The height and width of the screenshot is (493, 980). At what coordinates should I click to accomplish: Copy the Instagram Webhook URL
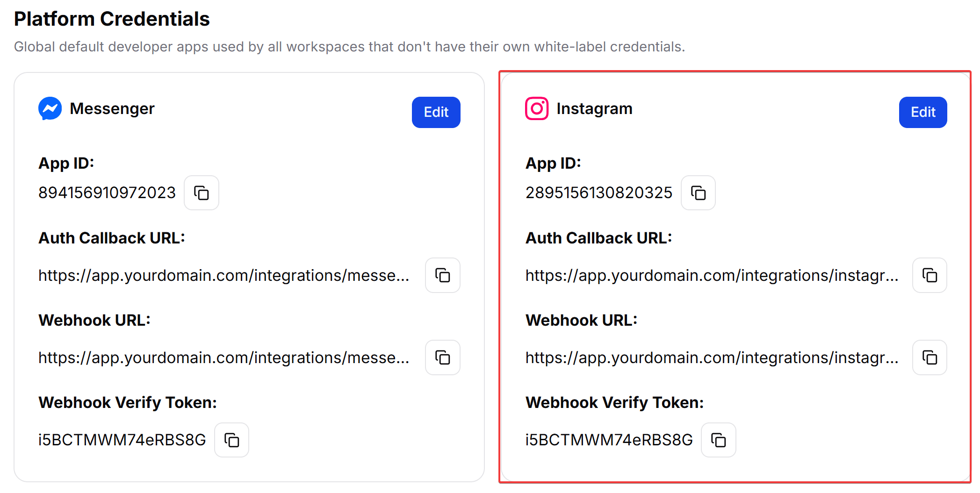pos(930,357)
